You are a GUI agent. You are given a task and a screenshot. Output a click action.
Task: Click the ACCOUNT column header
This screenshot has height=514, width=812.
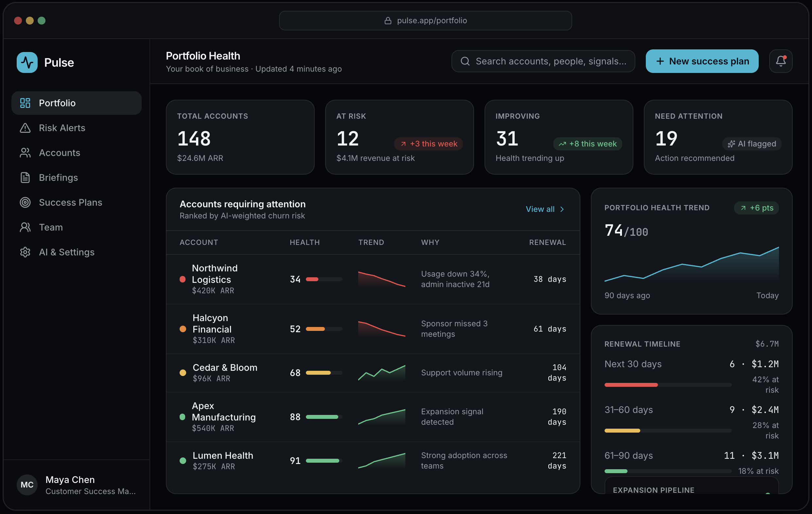pos(199,242)
